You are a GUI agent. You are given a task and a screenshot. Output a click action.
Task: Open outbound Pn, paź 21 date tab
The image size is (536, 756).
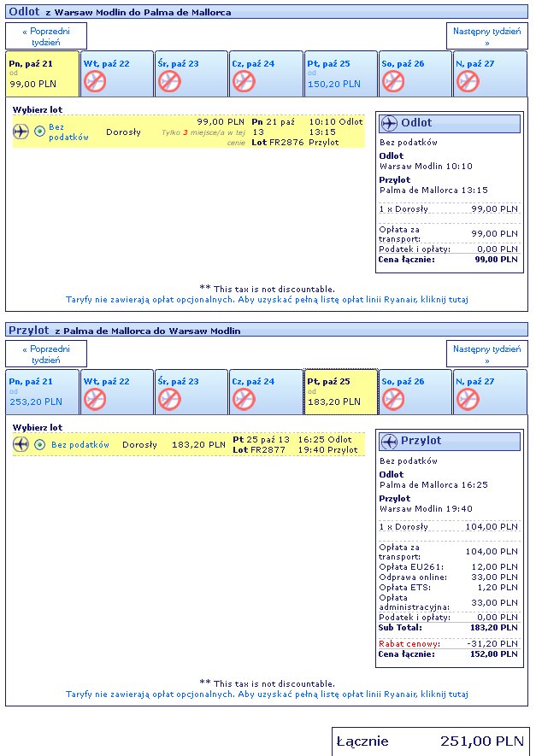pyautogui.click(x=42, y=73)
